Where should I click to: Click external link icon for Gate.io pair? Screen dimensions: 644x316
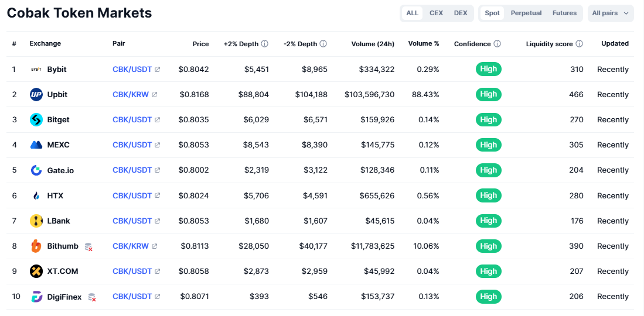[158, 170]
